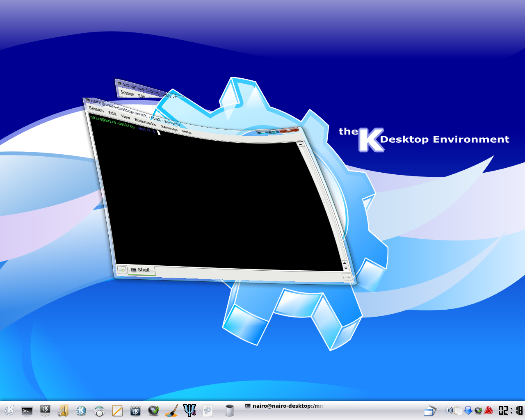Open the Session menu in Konsole
The height and width of the screenshot is (420, 525).
click(96, 109)
